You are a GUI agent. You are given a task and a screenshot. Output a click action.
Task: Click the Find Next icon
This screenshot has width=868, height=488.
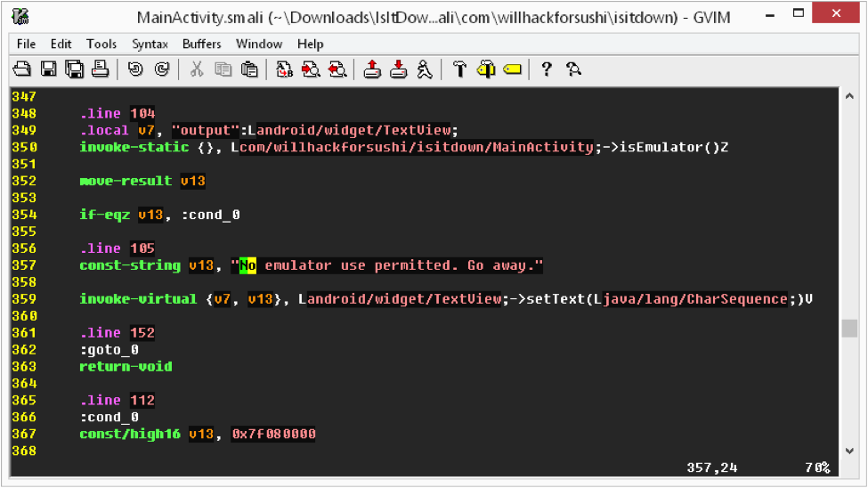(311, 69)
